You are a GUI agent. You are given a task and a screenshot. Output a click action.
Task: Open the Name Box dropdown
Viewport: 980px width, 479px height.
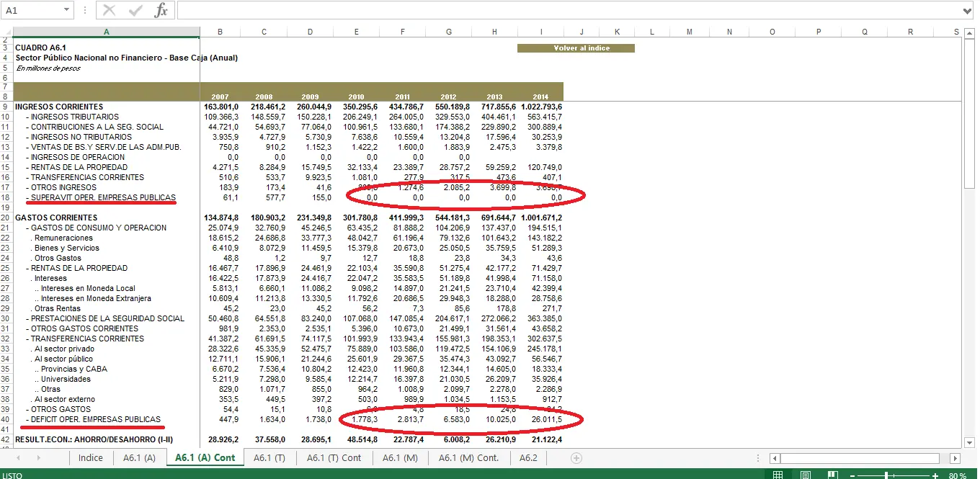point(67,10)
